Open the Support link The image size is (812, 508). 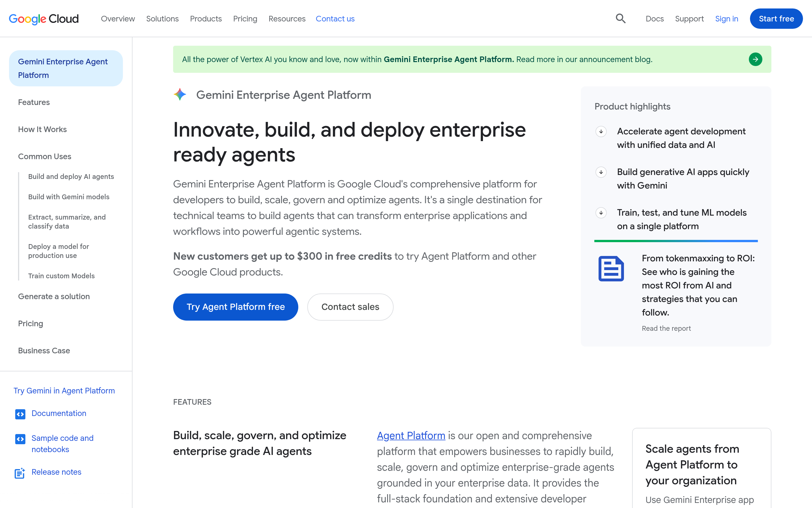tap(689, 19)
